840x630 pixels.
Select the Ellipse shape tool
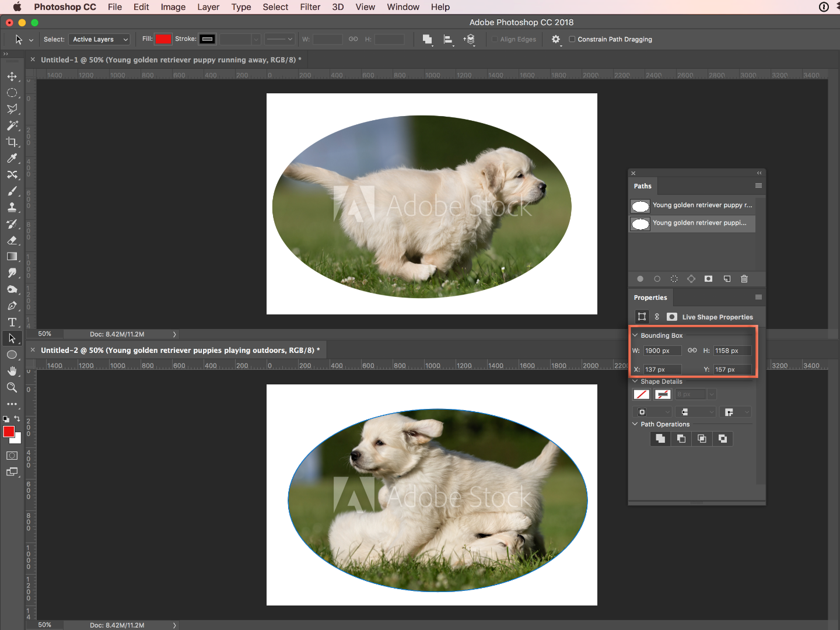(x=12, y=355)
